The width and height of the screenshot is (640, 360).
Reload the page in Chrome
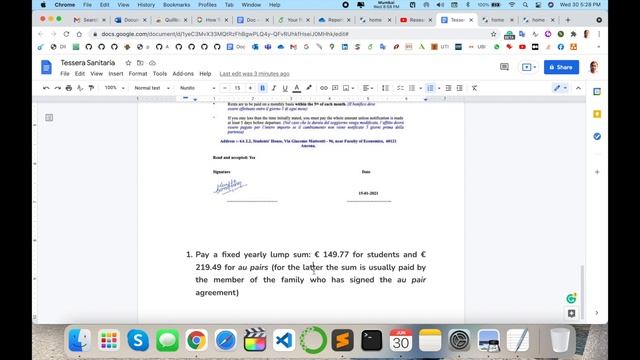[x=66, y=34]
